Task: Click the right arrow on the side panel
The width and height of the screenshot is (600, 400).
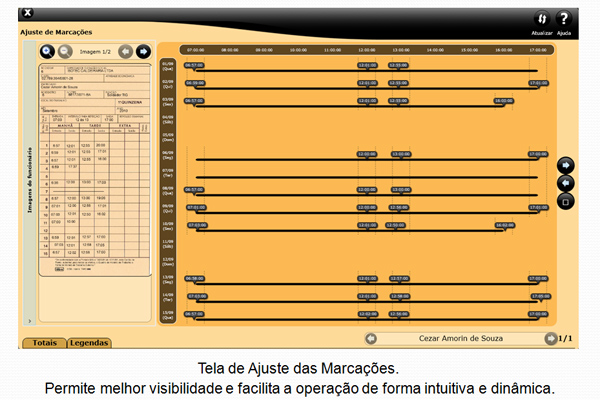Action: [x=565, y=164]
